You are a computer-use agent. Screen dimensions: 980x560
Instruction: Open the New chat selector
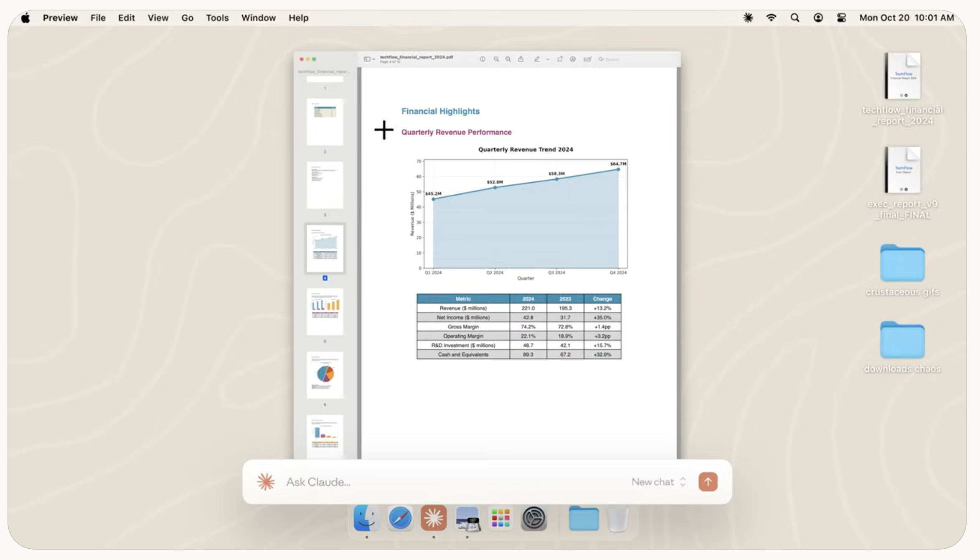pyautogui.click(x=659, y=482)
